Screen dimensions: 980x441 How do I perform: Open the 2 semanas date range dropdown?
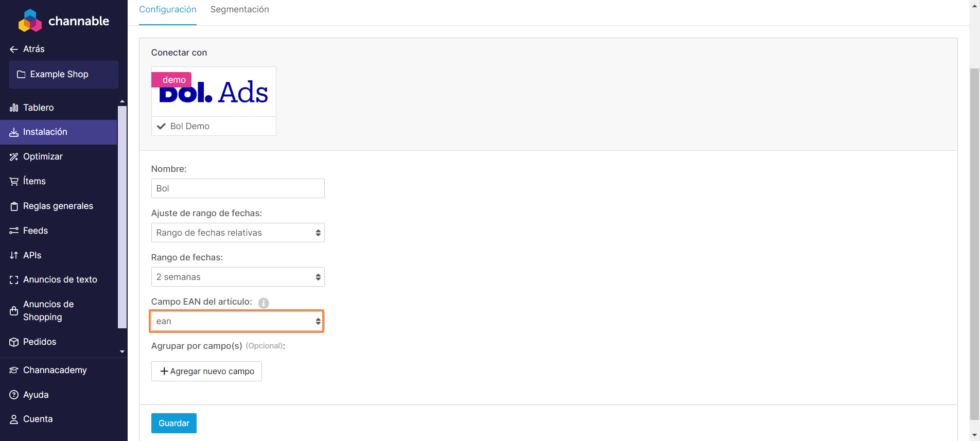[x=238, y=277]
